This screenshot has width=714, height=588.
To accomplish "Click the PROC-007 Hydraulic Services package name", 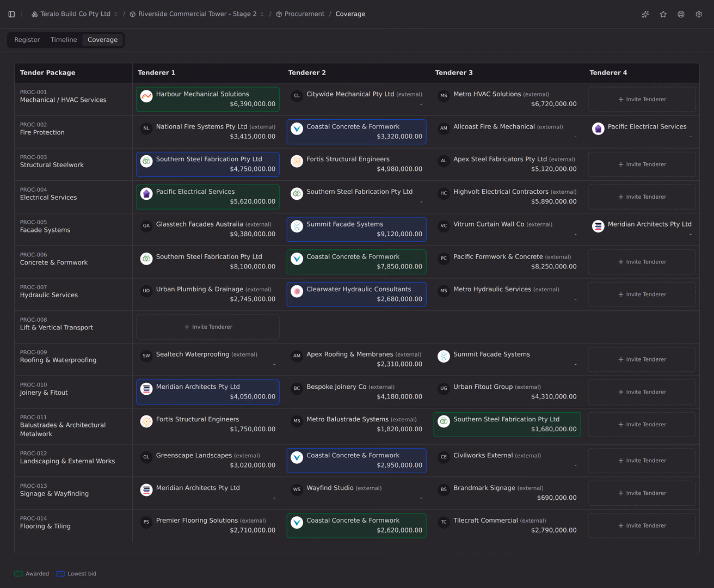I will [49, 295].
